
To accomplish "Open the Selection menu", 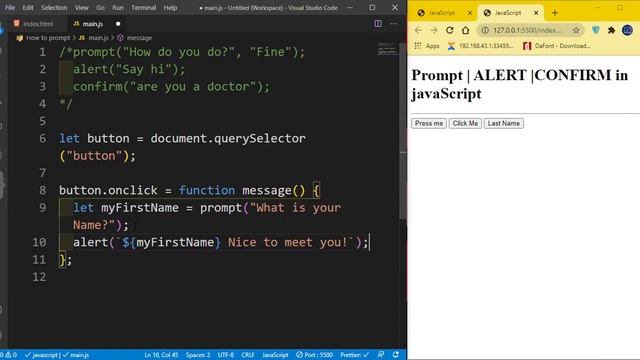I will [54, 8].
